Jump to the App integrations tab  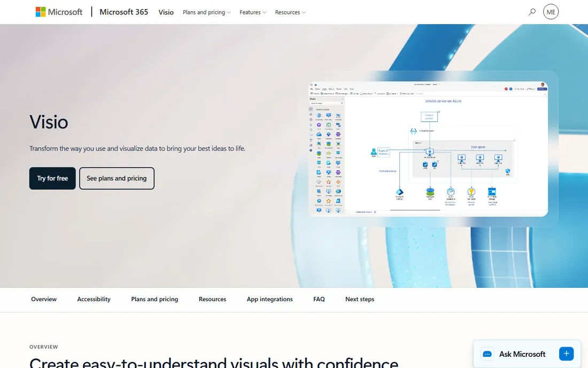pyautogui.click(x=269, y=299)
